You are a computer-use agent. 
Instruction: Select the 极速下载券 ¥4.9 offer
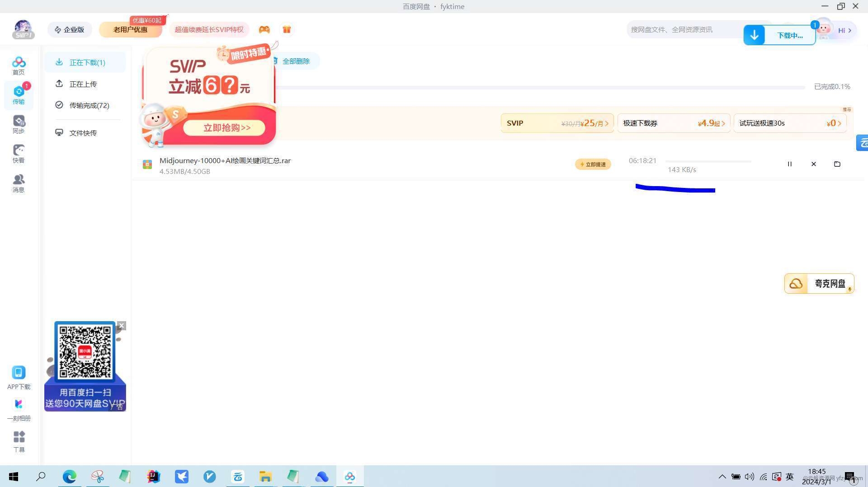674,123
